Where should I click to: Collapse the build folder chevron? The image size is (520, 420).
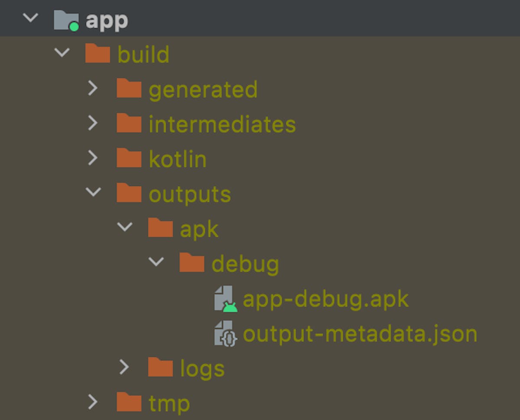(x=62, y=53)
